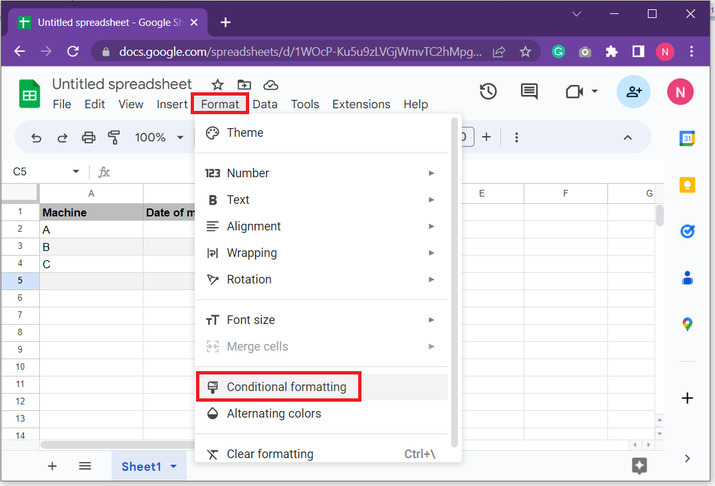Open the Extensions menu
This screenshot has width=715, height=486.
[x=361, y=104]
